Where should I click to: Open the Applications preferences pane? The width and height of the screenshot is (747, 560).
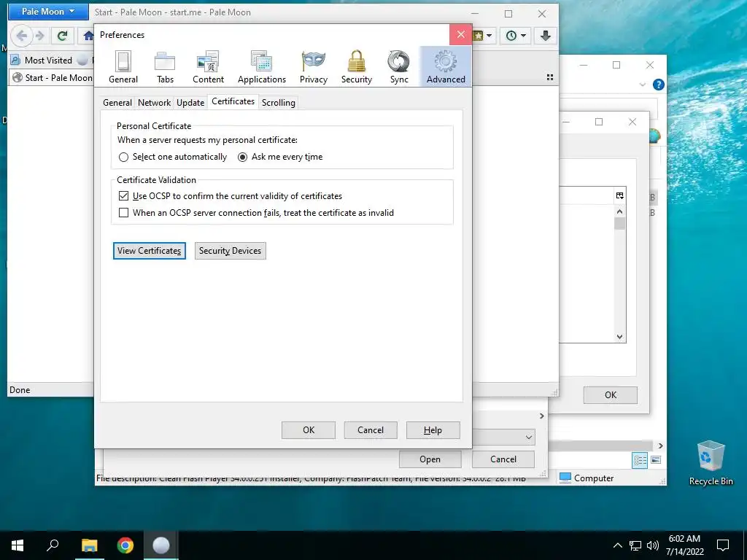262,67
